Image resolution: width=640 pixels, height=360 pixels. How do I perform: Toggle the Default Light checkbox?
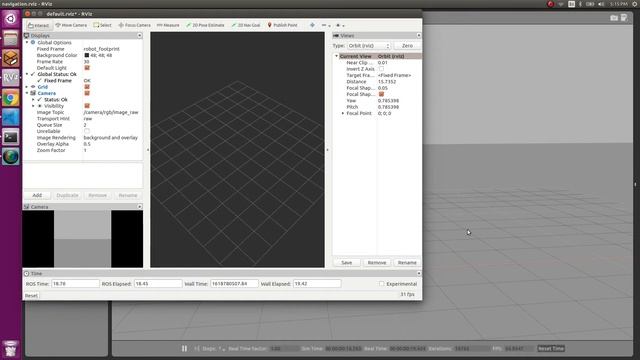point(87,68)
